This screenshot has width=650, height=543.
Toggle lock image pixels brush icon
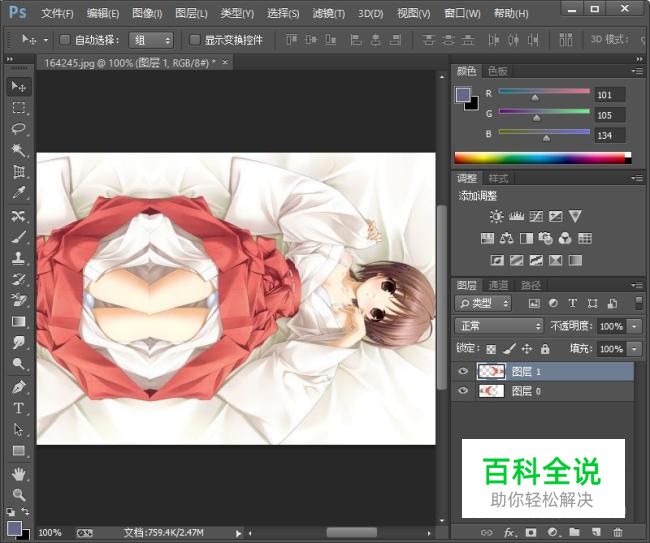pyautogui.click(x=509, y=349)
